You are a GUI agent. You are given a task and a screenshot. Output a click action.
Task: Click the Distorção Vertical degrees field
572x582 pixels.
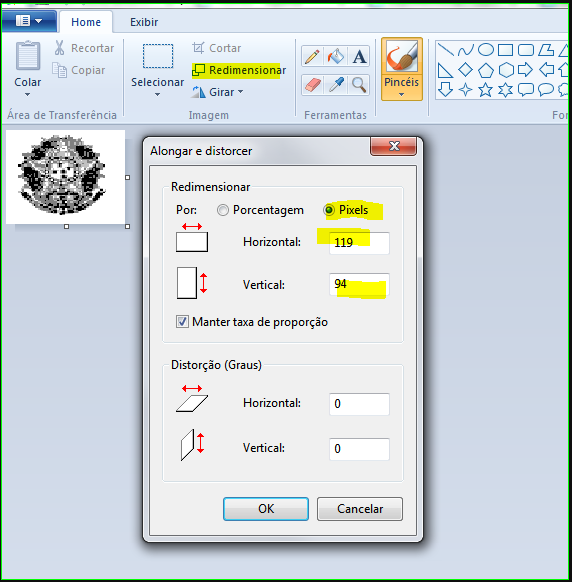[x=359, y=449]
